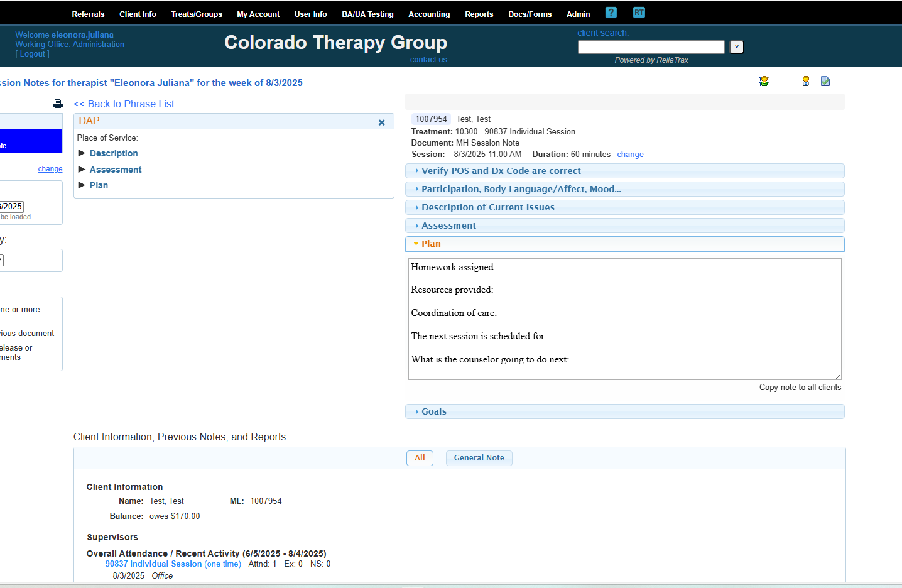Click the therapist person icon

click(806, 81)
